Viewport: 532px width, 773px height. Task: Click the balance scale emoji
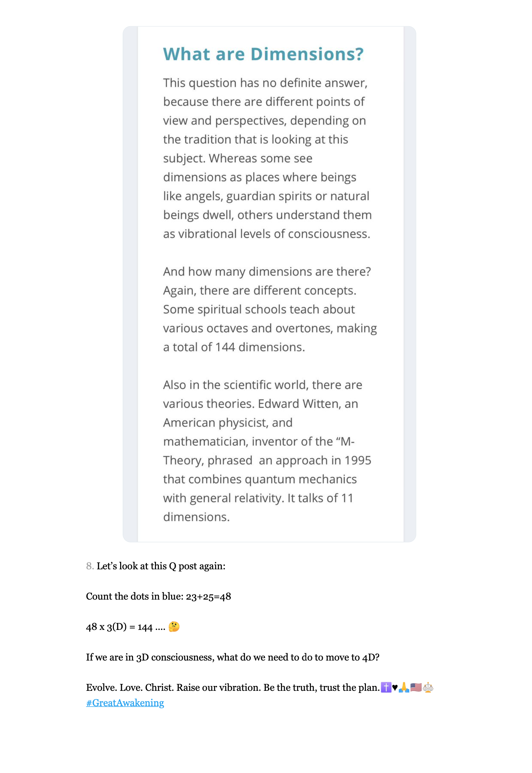(x=428, y=687)
